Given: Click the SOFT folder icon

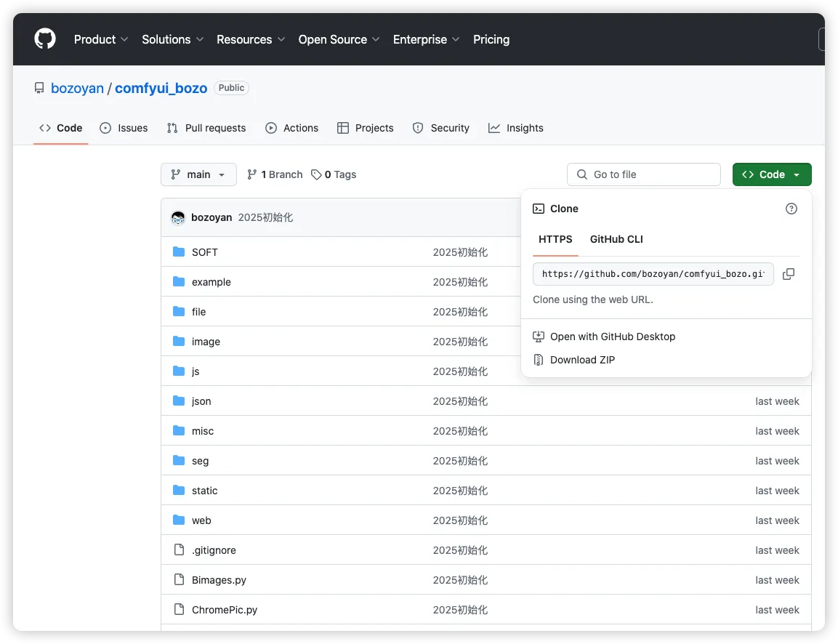Looking at the screenshot, I should (179, 251).
